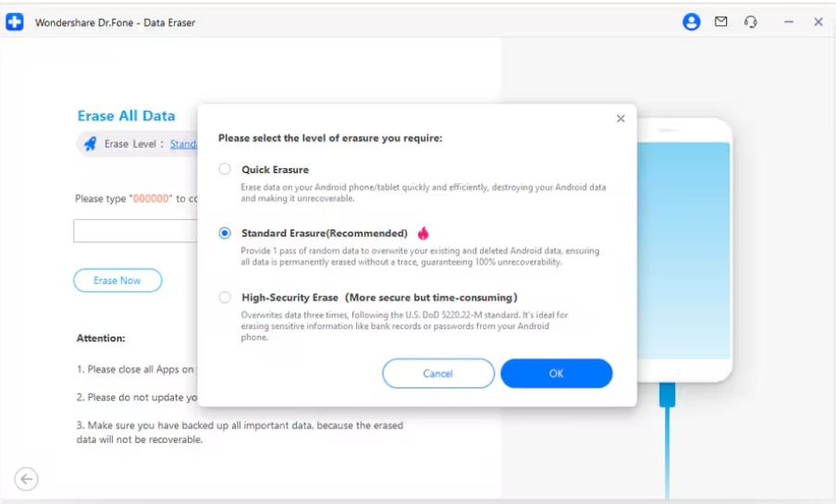The height and width of the screenshot is (504, 836).
Task: Open the user account profile
Action: coord(691,22)
